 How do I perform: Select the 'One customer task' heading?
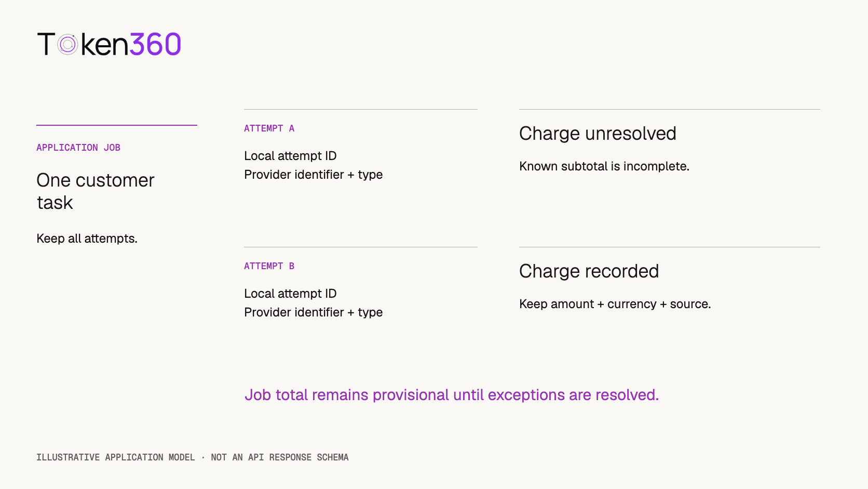pos(96,191)
